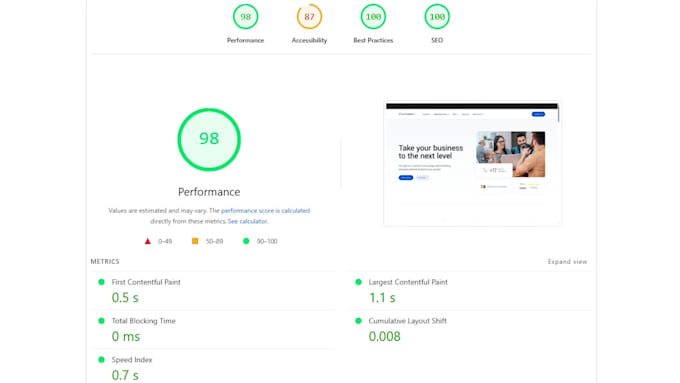Click the large 98 performance circle
This screenshot has width=680, height=383.
coord(209,139)
